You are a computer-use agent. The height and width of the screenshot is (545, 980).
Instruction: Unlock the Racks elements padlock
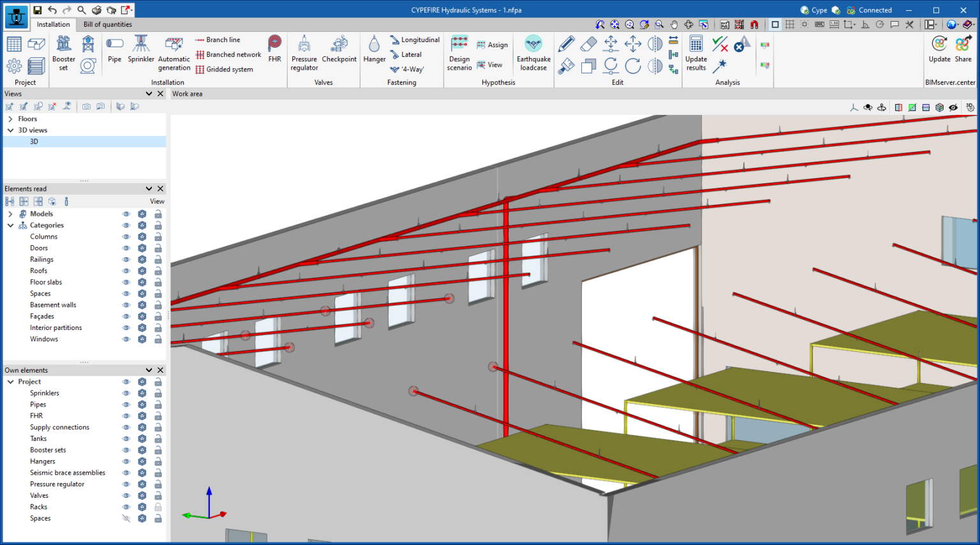pyautogui.click(x=158, y=506)
